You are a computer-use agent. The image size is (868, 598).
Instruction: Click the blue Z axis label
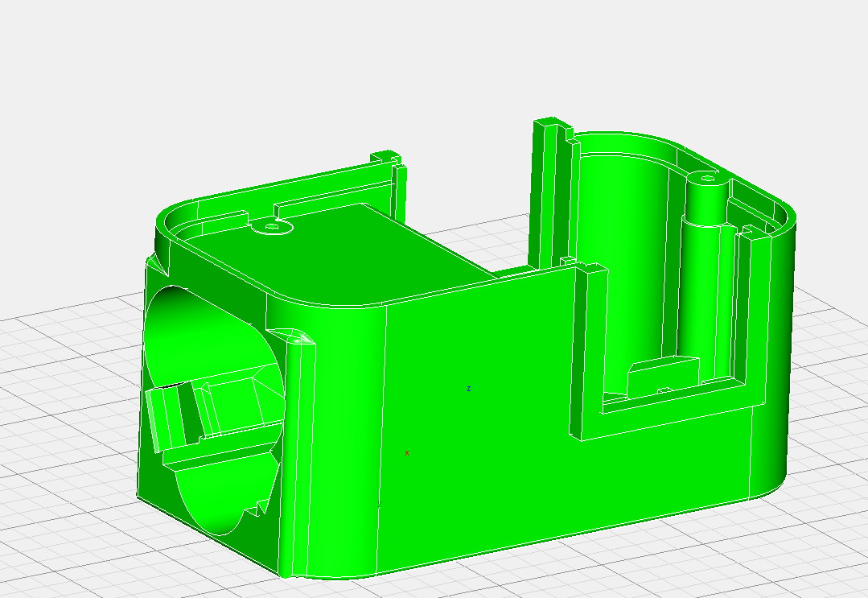[469, 389]
